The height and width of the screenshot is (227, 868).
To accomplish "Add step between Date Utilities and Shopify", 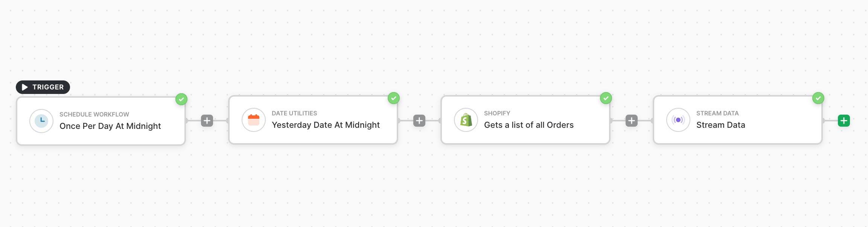I will pos(419,121).
